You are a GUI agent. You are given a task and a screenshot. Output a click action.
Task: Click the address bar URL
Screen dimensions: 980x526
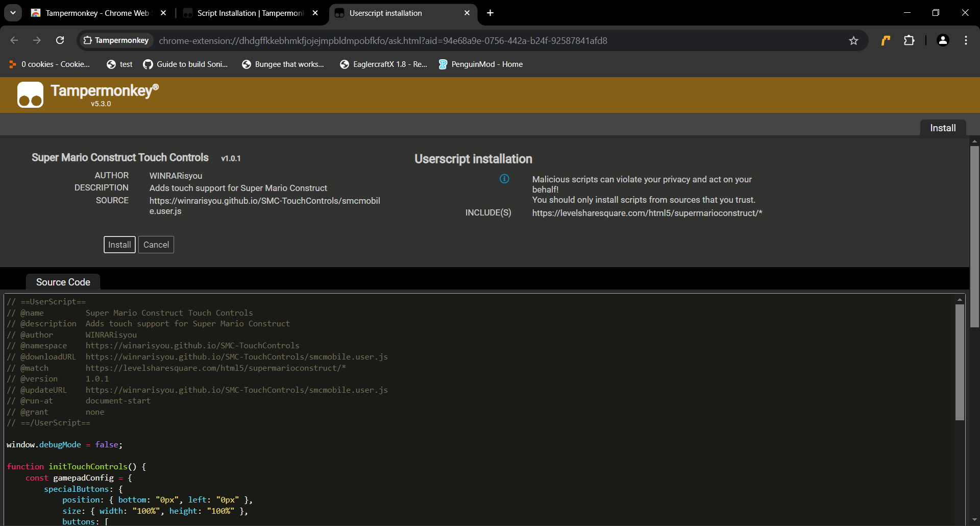[383, 40]
